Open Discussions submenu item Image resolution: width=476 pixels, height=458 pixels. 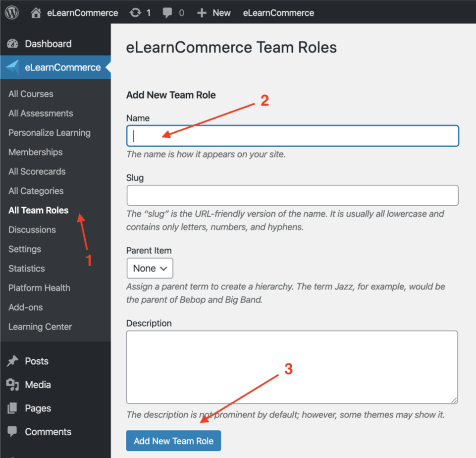pyautogui.click(x=32, y=230)
